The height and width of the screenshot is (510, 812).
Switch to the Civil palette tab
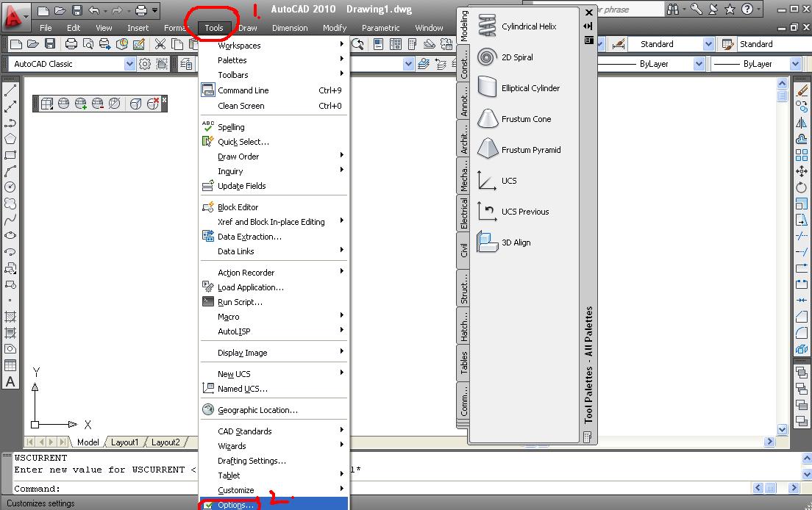[464, 250]
